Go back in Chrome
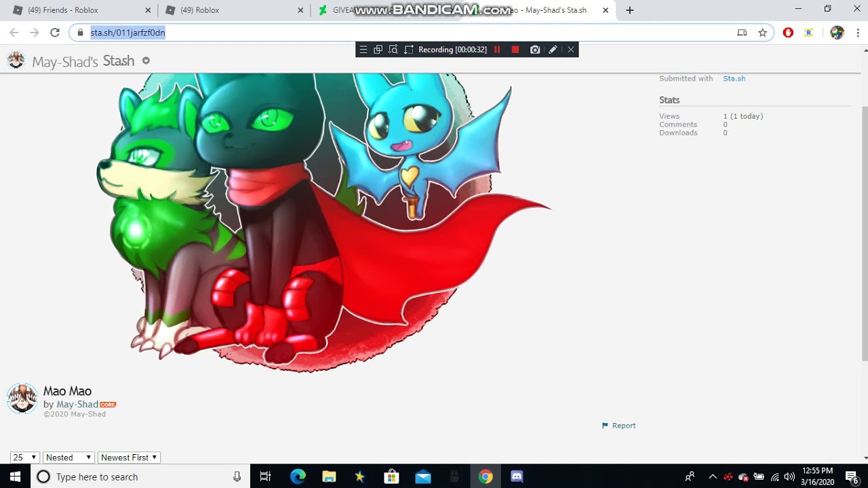 tap(14, 33)
